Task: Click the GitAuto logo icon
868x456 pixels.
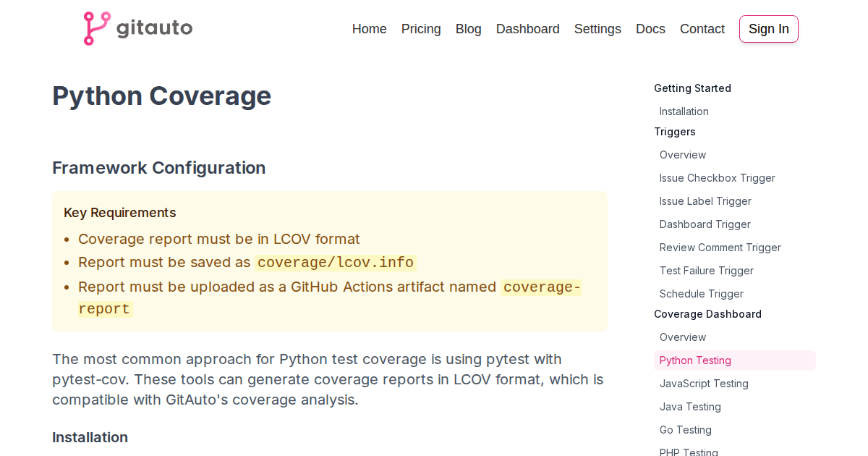Action: pyautogui.click(x=97, y=29)
